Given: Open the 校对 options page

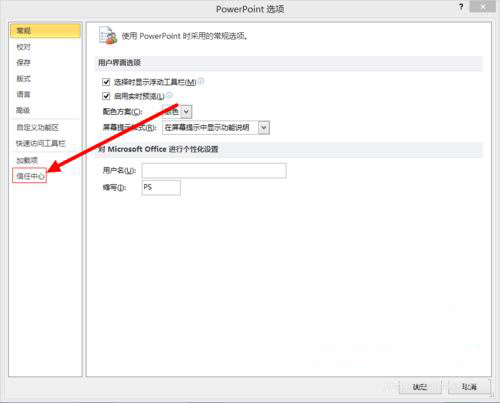Looking at the screenshot, I should click(23, 47).
